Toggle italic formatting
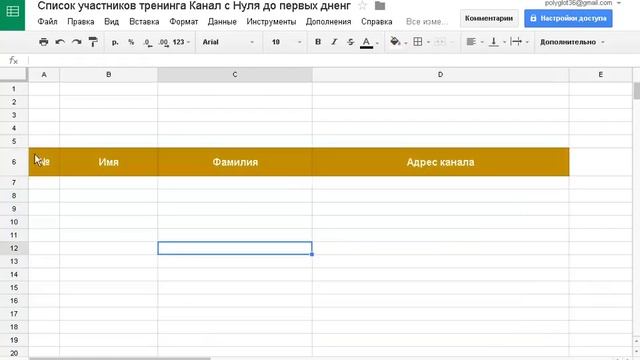Image resolution: width=640 pixels, height=360 pixels. 334,42
